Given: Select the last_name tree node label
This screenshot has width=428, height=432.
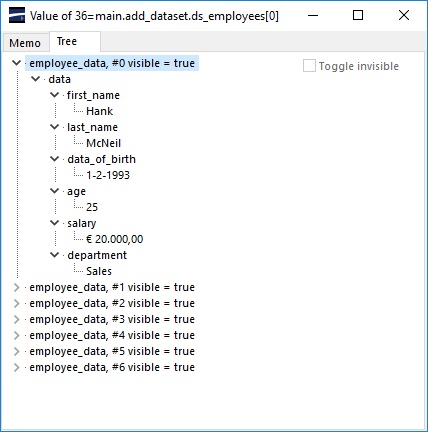Looking at the screenshot, I should pos(92,127).
